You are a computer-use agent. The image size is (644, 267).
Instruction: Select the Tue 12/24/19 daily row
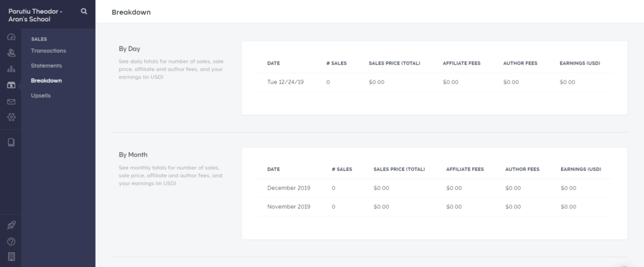435,82
